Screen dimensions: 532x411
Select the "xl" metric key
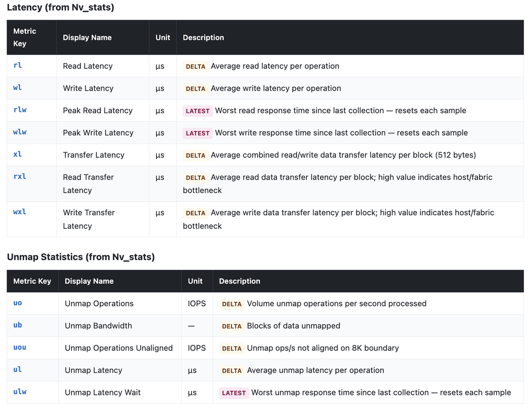tap(18, 154)
